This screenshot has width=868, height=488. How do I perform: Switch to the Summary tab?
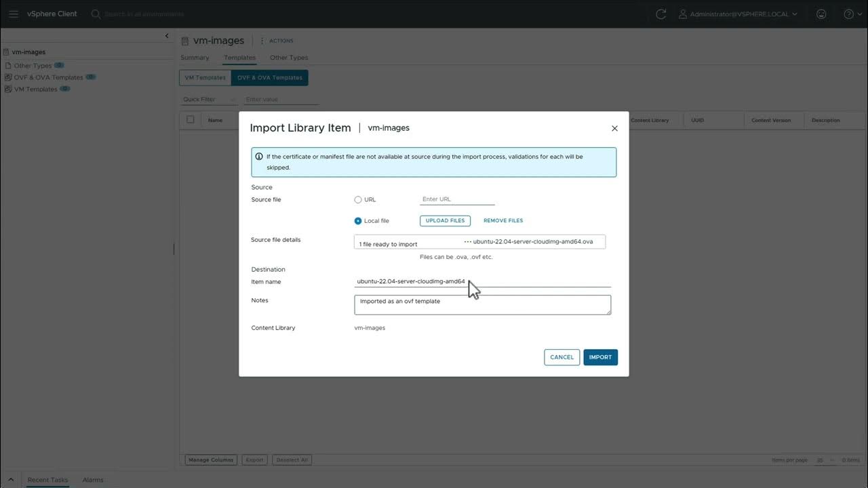(x=195, y=58)
